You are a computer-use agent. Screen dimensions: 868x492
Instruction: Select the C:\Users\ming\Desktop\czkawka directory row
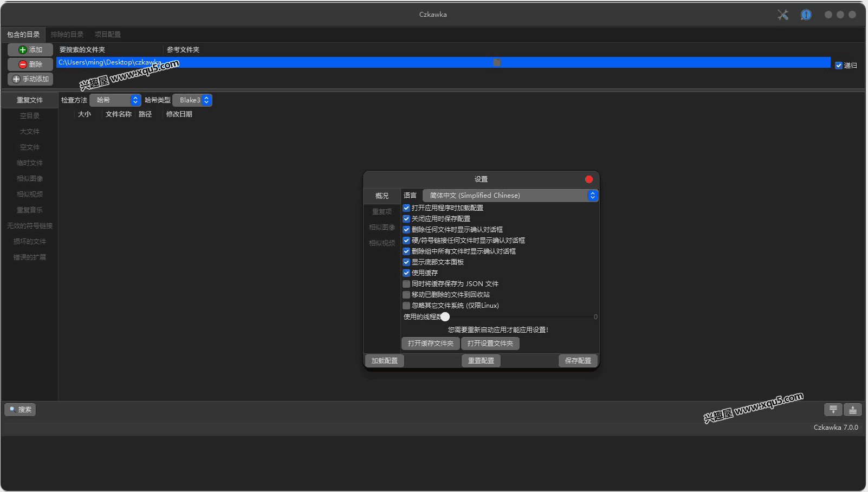443,62
